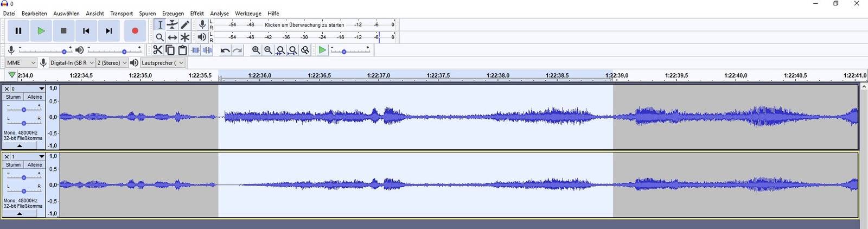Collapse track 0 using bottom arrow
Image resolution: width=868 pixels, height=229 pixels.
click(x=20, y=145)
